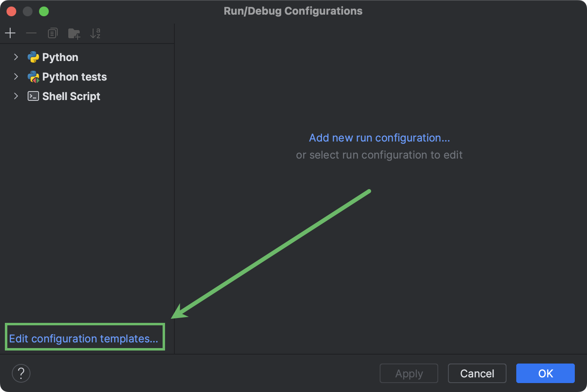The width and height of the screenshot is (587, 392).
Task: Click the green zoom window control
Action: point(44,11)
